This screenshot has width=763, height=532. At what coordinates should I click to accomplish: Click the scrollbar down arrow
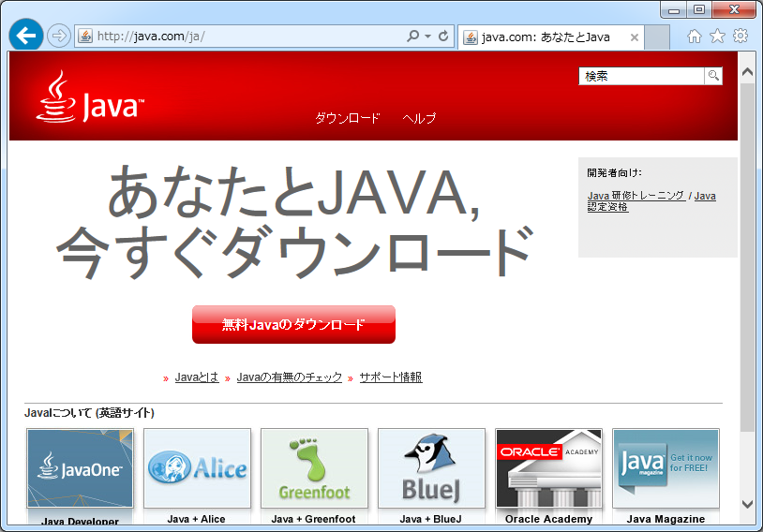(x=747, y=504)
